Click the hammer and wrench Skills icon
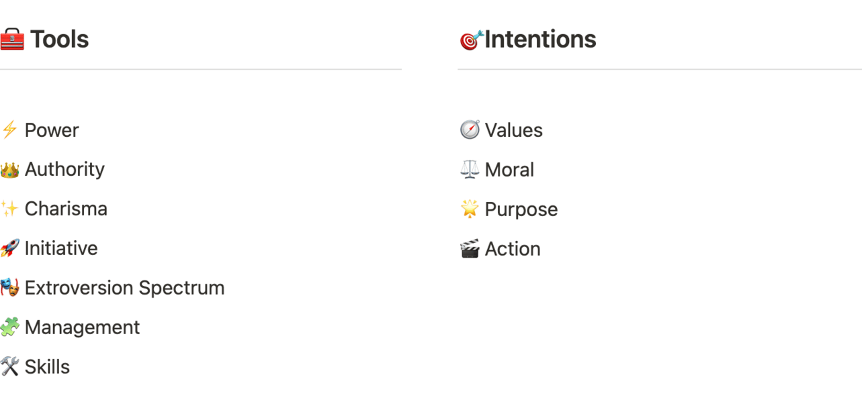 [9, 366]
